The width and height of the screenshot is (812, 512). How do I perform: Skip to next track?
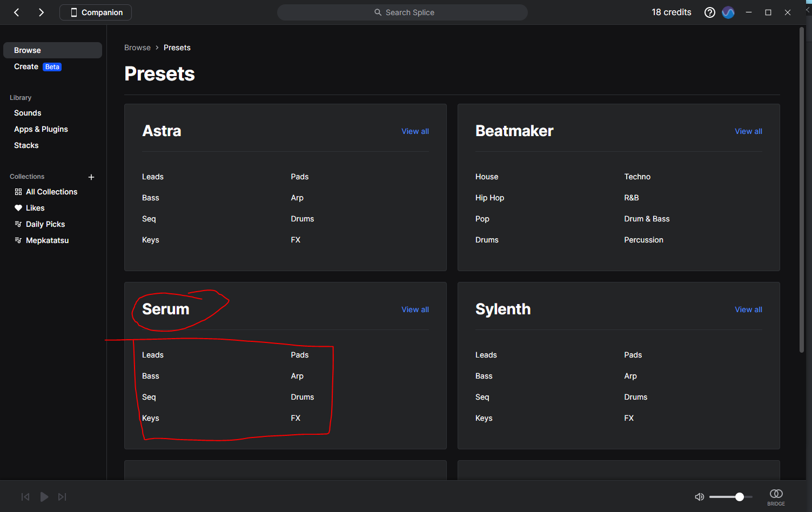pyautogui.click(x=62, y=497)
